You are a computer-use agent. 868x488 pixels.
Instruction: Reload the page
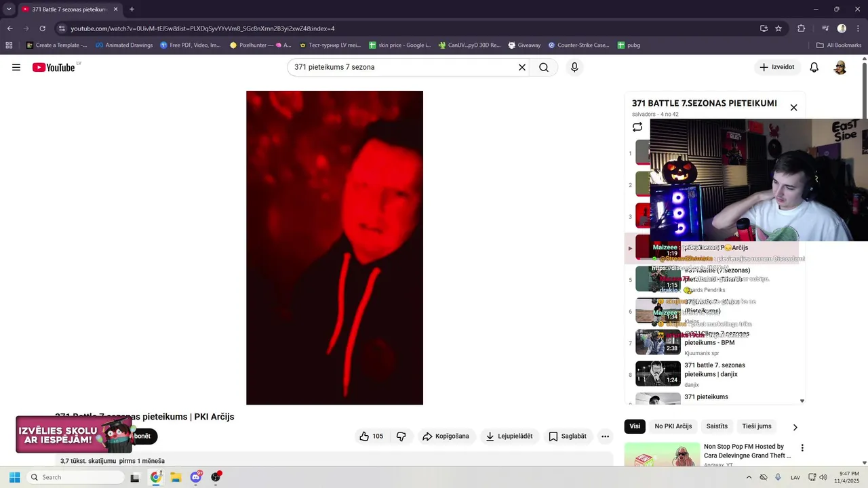42,28
